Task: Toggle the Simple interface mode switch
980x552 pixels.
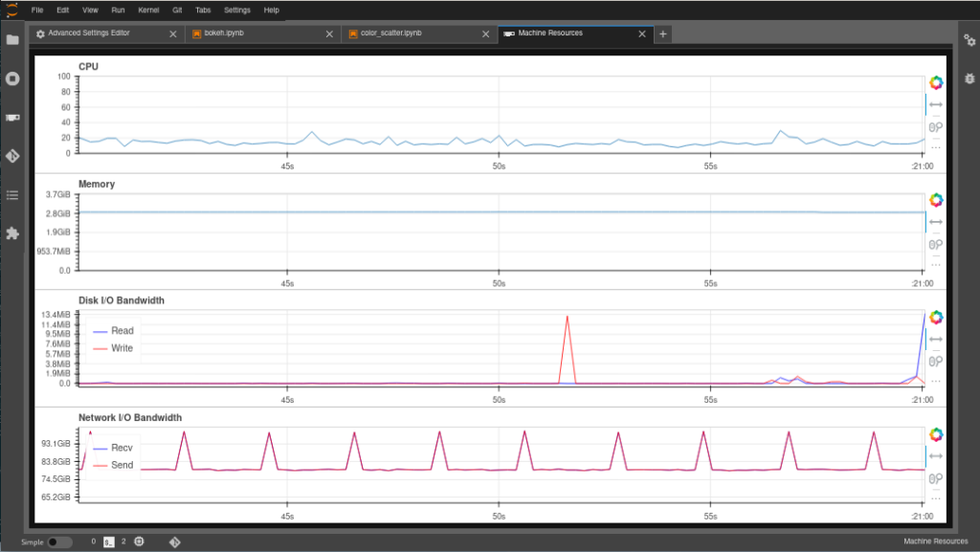Action: 59,541
